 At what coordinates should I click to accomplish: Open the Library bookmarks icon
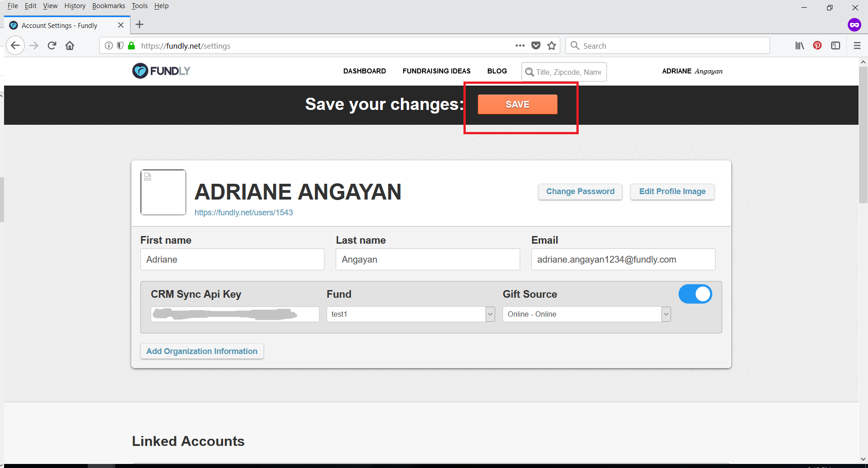pyautogui.click(x=800, y=45)
